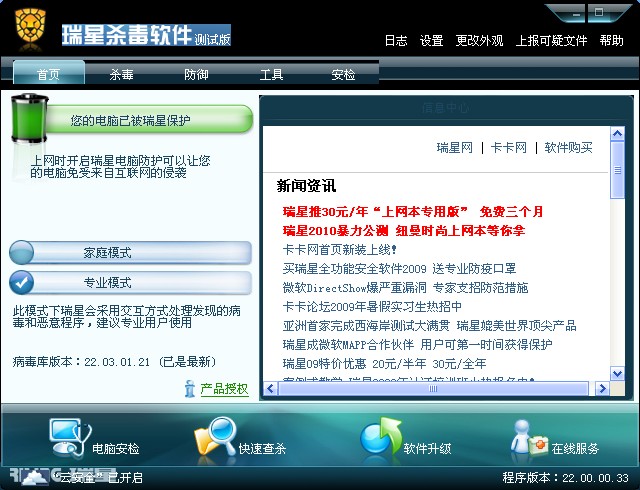Screen dimensions: 640x490
Task: Open news 买瑞星全功能安全软件2009
Action: pos(399,269)
